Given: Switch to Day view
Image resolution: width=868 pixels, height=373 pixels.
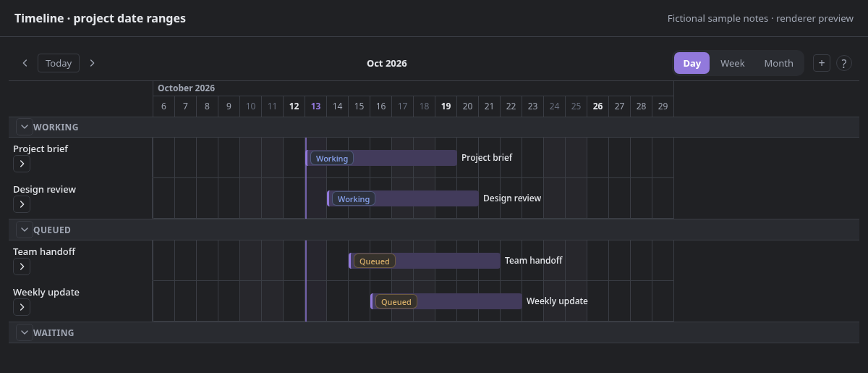Looking at the screenshot, I should tap(692, 63).
